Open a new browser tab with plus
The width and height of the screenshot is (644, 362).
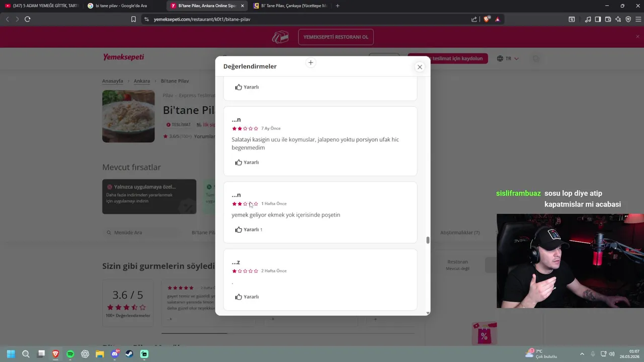(x=338, y=6)
